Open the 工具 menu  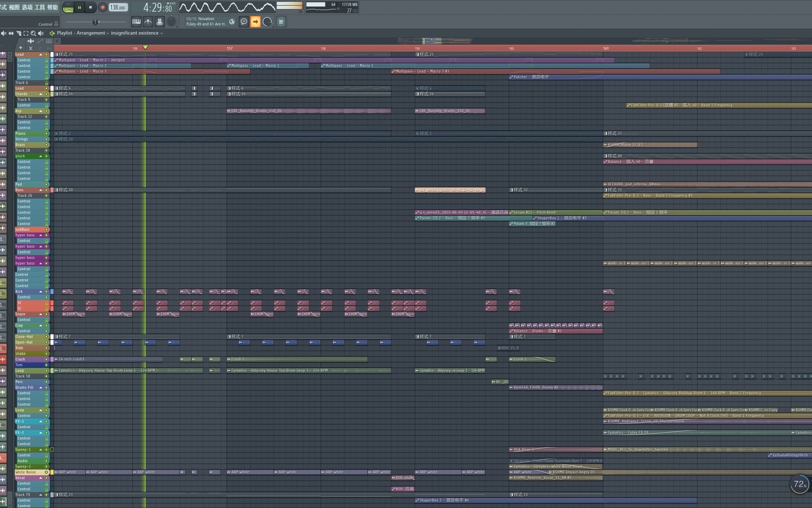pos(39,7)
